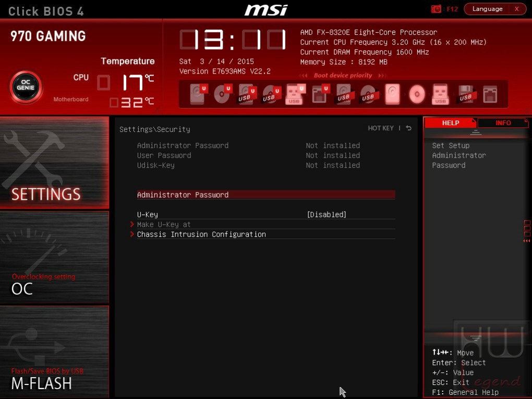Screen dimensions: 532x399
Task: Select legacy network boot device icon
Action: tap(490, 94)
